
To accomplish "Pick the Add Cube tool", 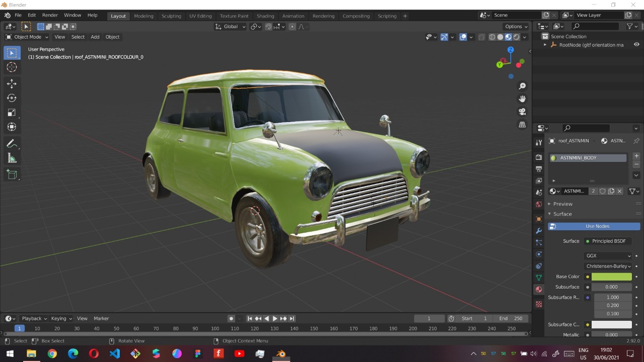I will coord(12,175).
